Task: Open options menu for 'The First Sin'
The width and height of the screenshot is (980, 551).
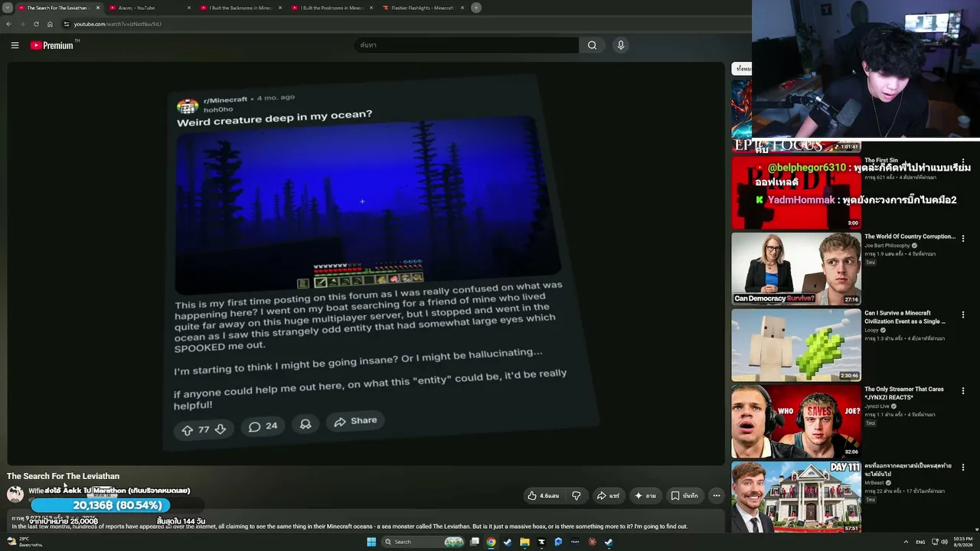Action: point(963,162)
